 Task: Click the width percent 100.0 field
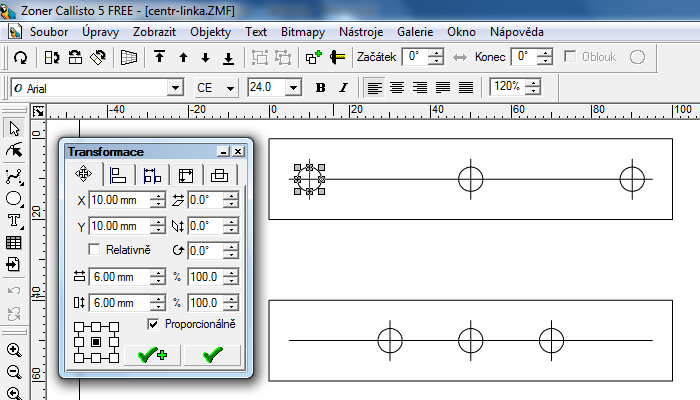pos(205,277)
